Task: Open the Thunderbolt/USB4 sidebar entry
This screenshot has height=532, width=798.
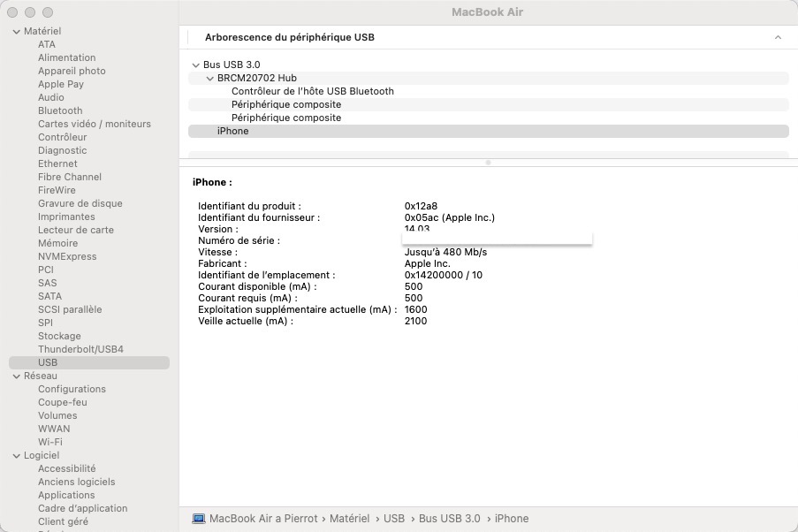Action: tap(80, 350)
